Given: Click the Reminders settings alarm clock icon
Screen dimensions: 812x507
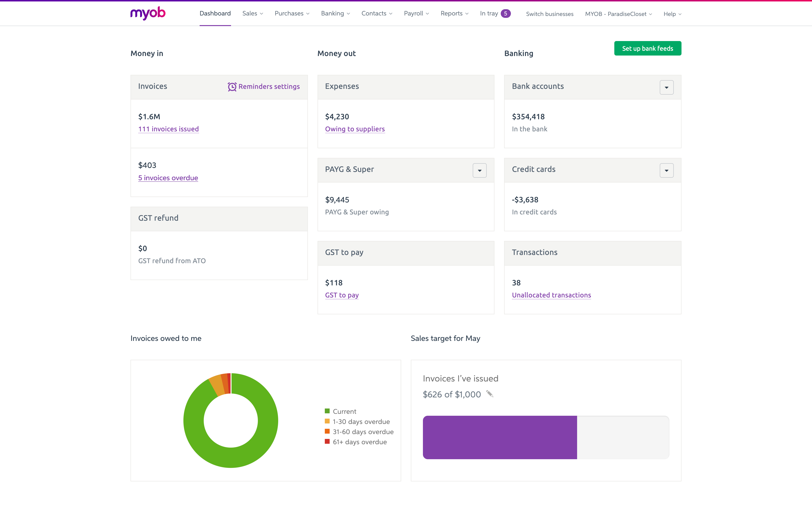Looking at the screenshot, I should (232, 87).
